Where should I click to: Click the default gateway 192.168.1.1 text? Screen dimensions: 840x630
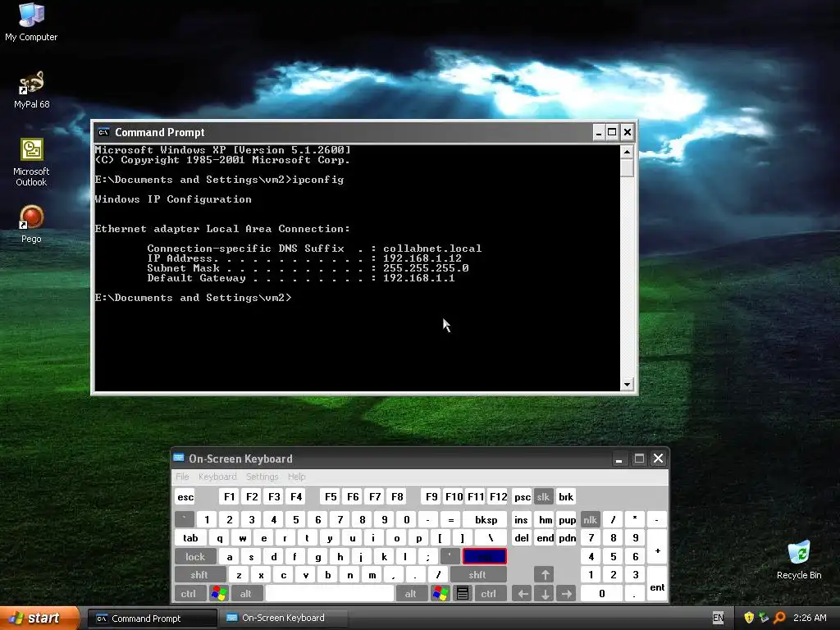tap(419, 278)
